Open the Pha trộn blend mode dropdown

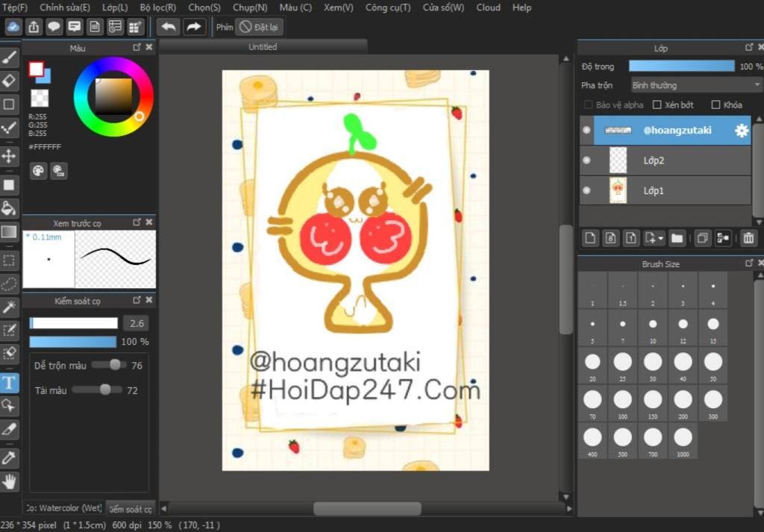point(696,85)
